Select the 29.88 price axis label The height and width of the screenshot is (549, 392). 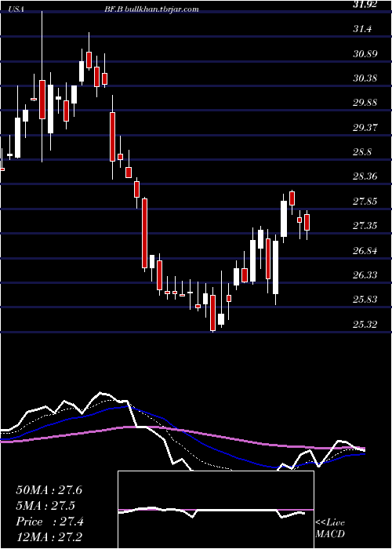click(x=366, y=103)
